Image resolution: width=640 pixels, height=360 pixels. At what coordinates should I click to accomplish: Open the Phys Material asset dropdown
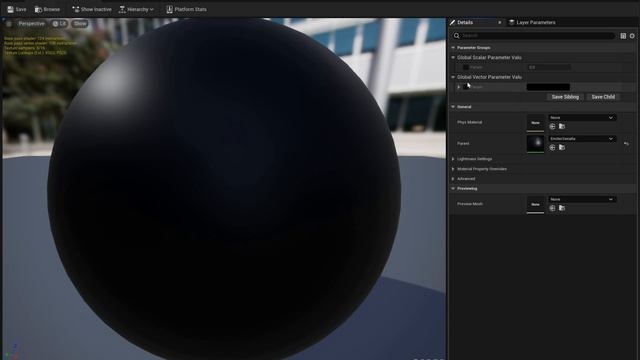[582, 118]
